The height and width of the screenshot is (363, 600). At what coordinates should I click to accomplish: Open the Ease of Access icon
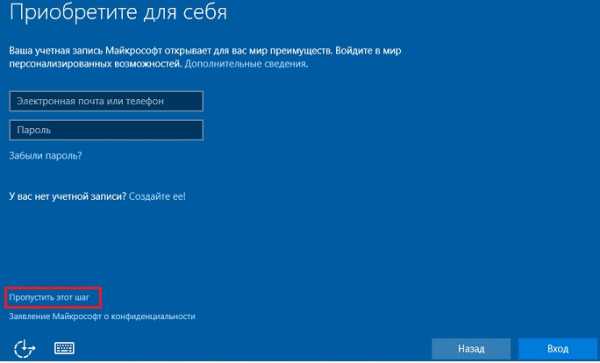click(24, 348)
